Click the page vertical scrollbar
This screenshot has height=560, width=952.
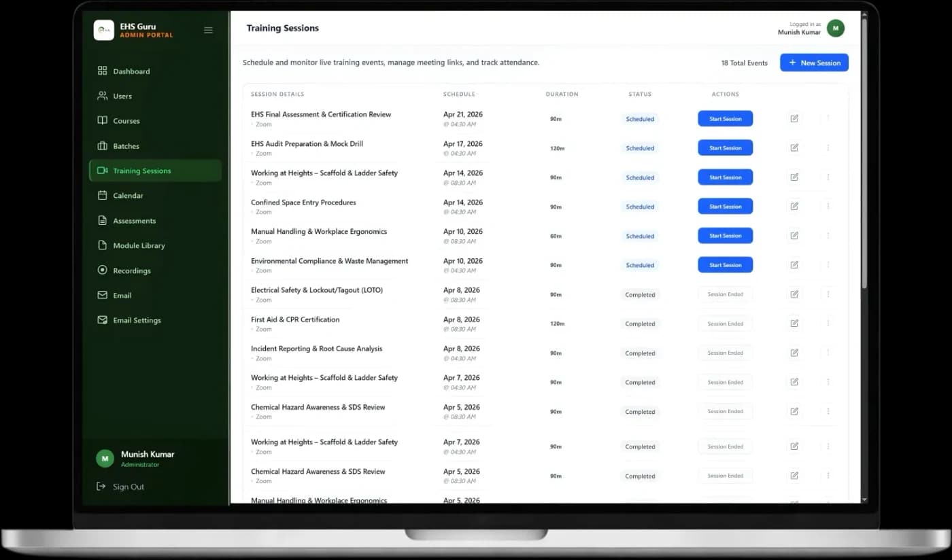click(x=864, y=153)
